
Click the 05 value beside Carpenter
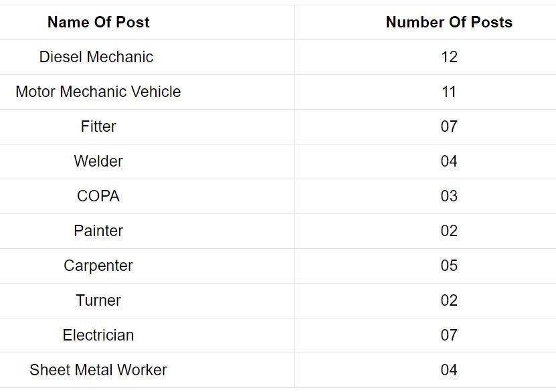tap(449, 266)
